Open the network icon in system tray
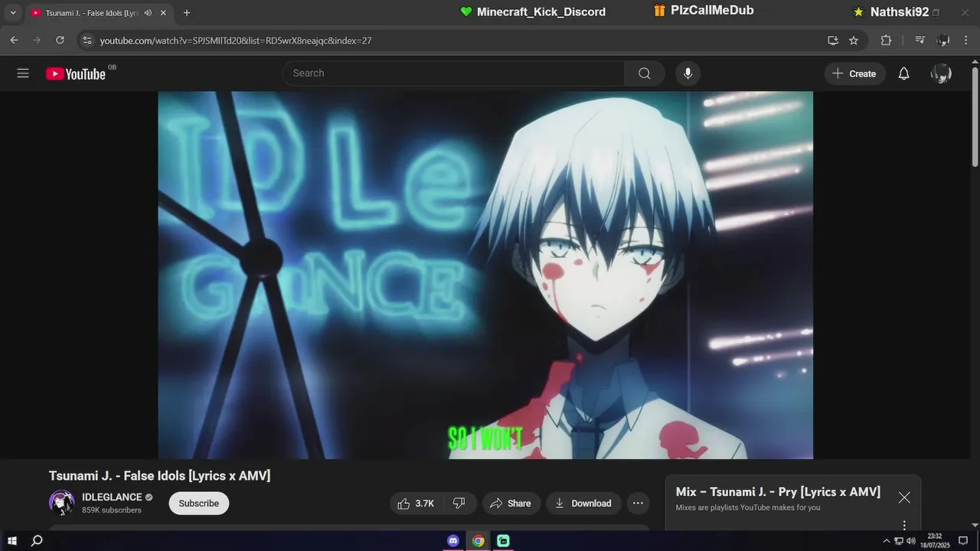Viewport: 980px width, 551px height. (x=899, y=541)
